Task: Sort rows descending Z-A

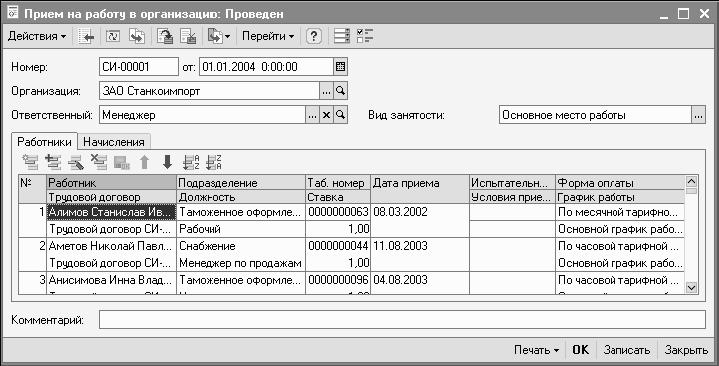Action: tap(214, 162)
